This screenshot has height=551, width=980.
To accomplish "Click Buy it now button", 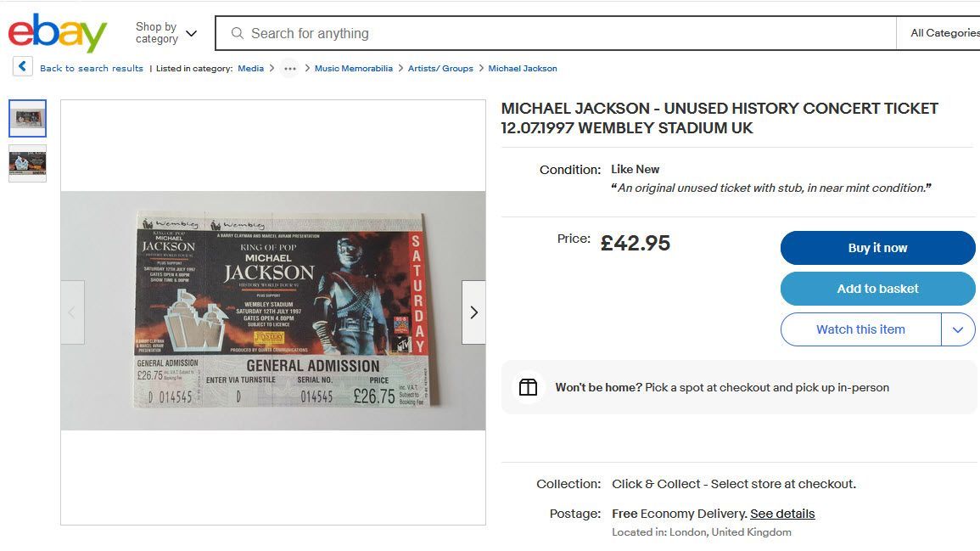I will click(877, 248).
